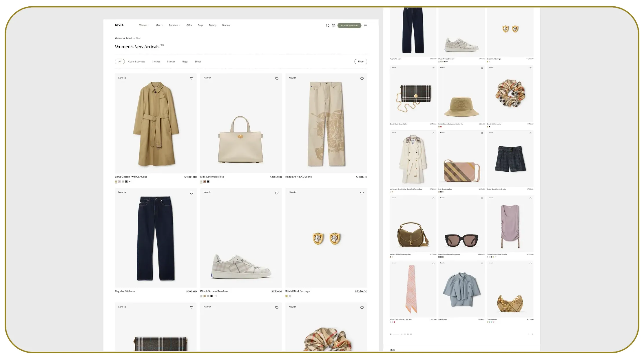
Task: Expand the Men dropdown in the navigation
Action: pyautogui.click(x=159, y=25)
